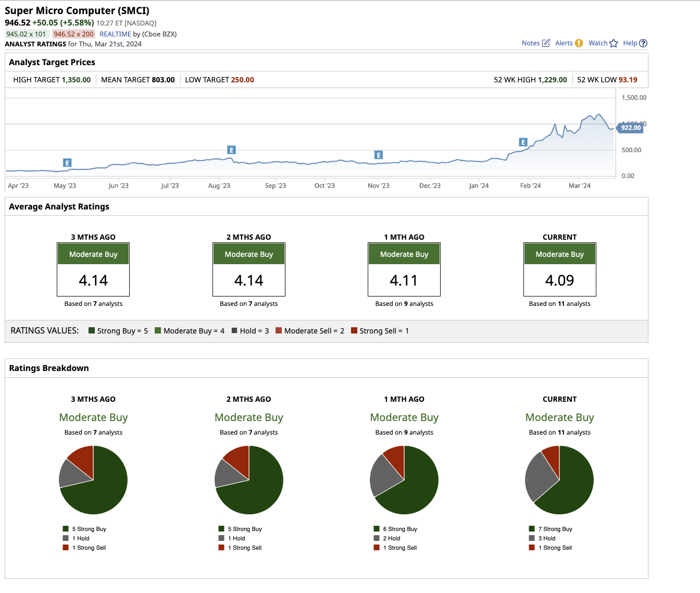The image size is (700, 593).
Task: Click the Strong Buy rating value swatch
Action: coord(92,331)
